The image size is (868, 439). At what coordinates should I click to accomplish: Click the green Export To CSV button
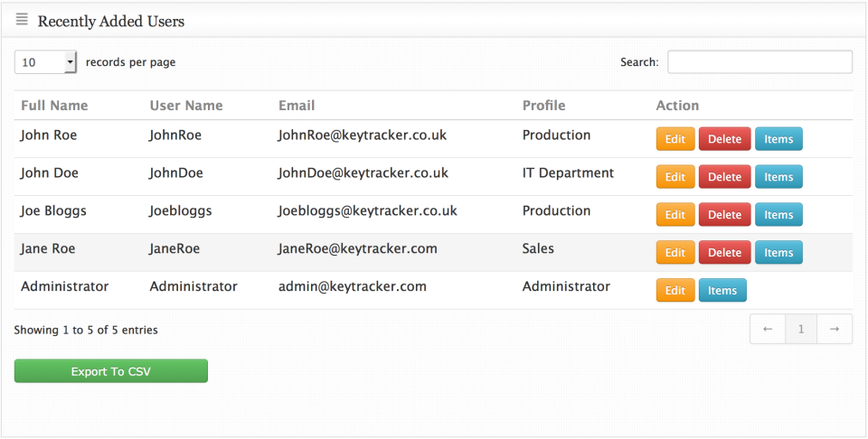click(x=111, y=371)
